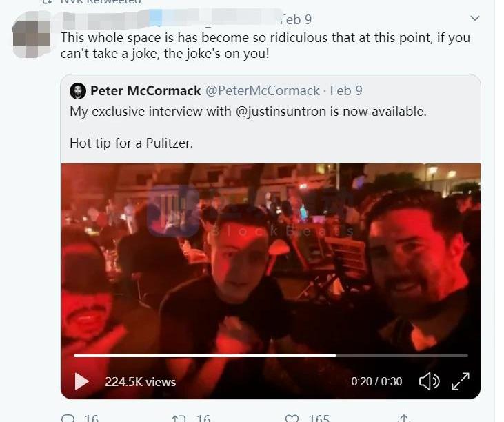504x422 pixels.
Task: Click the retweet arrows icon below video
Action: [x=179, y=418]
